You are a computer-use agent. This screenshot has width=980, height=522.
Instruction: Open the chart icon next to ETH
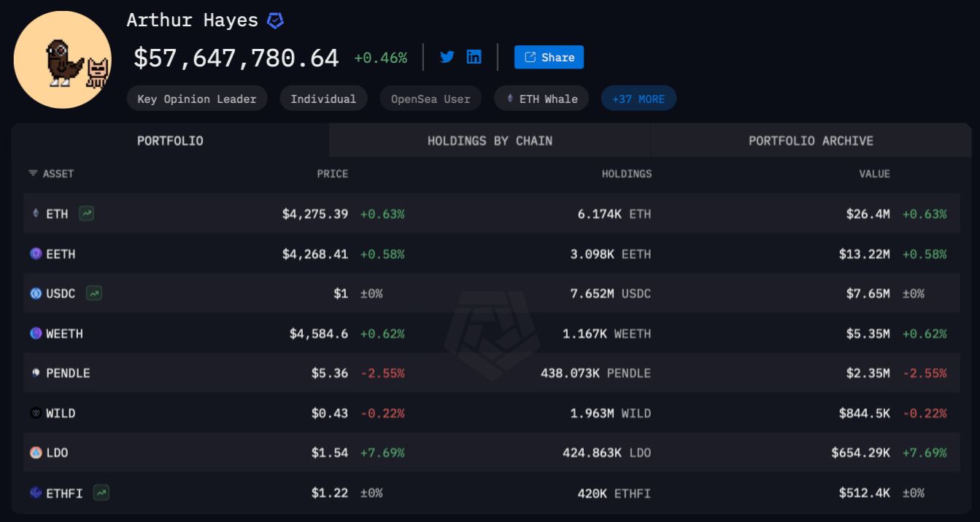point(87,214)
